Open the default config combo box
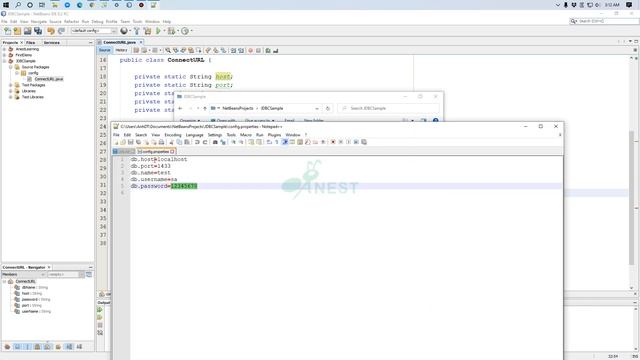 click(93, 31)
